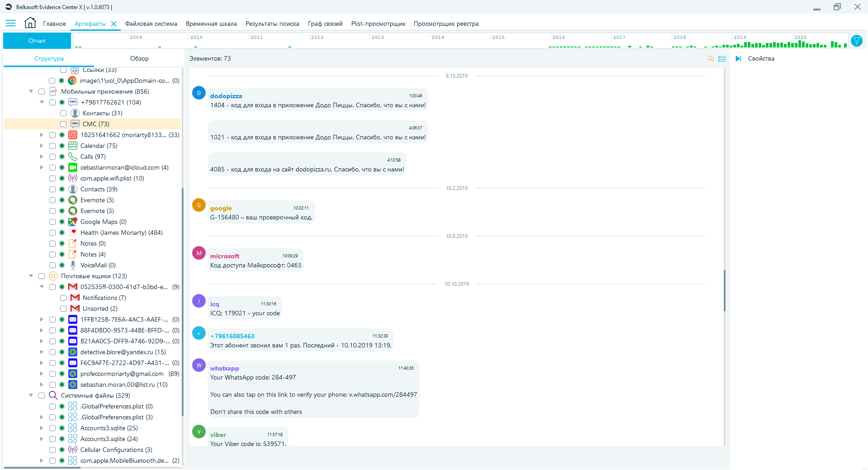Click the +79616085463 sender link
The image size is (868, 470).
(x=232, y=336)
